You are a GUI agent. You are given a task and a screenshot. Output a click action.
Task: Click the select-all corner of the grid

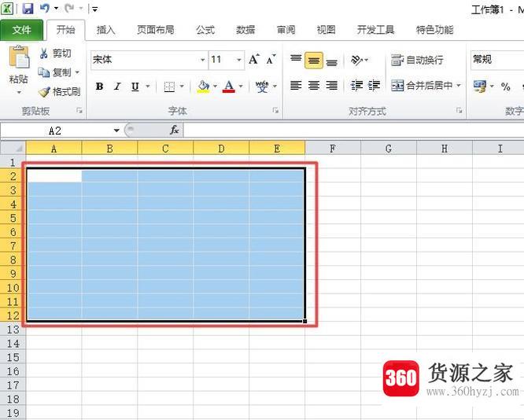[x=13, y=148]
